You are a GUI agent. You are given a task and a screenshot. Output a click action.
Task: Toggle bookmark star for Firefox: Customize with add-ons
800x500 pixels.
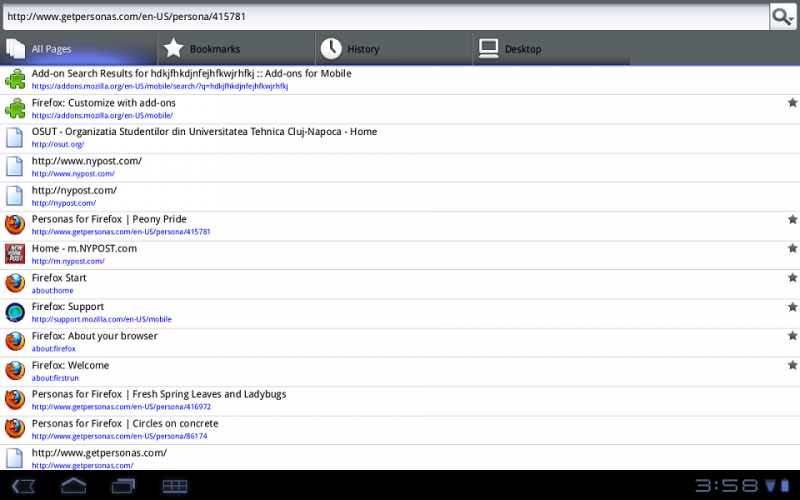[x=792, y=103]
